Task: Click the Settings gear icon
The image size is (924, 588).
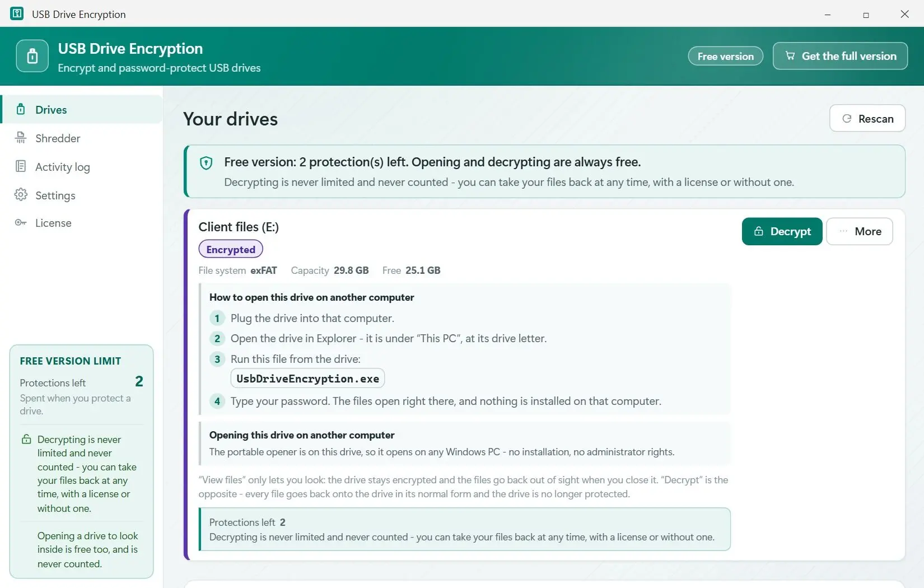Action: [x=21, y=195]
